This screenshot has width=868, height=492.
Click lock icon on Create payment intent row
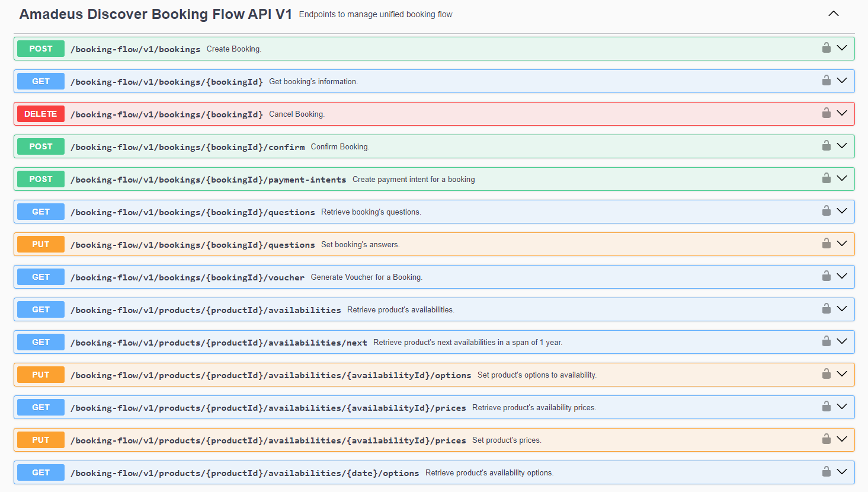(x=826, y=178)
